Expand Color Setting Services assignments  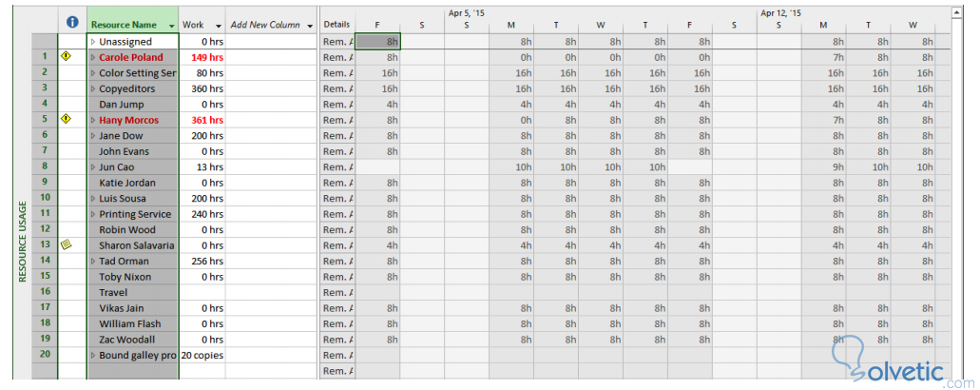coord(93,73)
